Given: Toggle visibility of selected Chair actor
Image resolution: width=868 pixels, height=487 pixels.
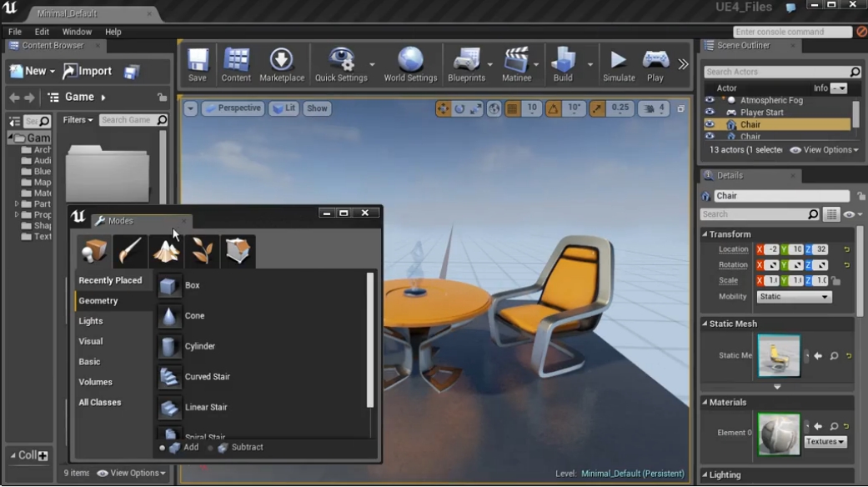Looking at the screenshot, I should [709, 124].
